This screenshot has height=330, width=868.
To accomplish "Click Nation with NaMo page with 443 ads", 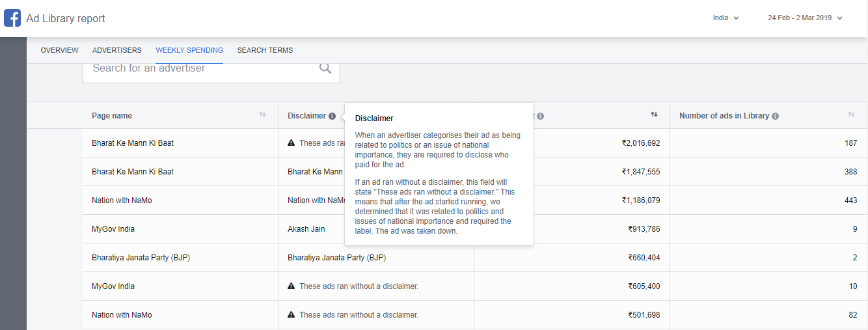I will 122,200.
